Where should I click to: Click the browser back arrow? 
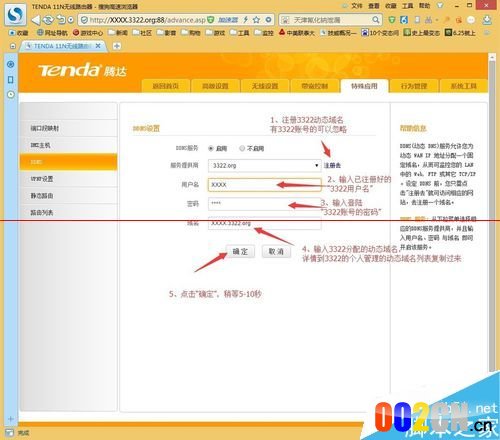[x=35, y=20]
